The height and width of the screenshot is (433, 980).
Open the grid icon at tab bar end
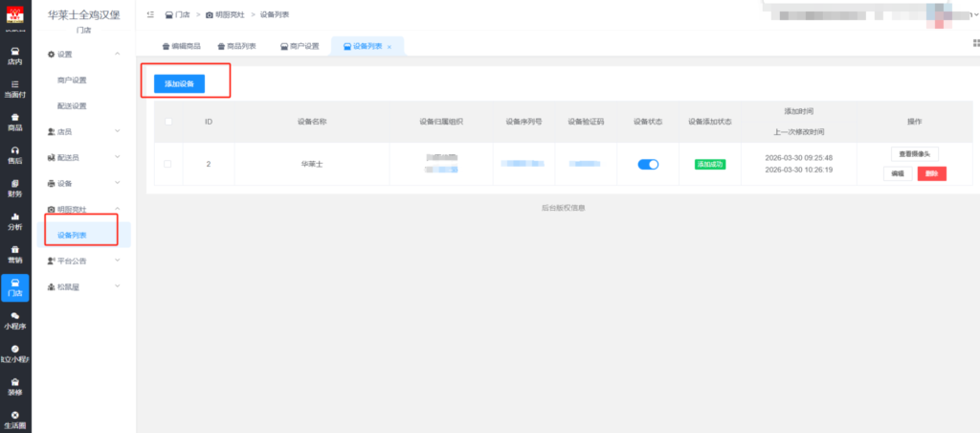[975, 42]
